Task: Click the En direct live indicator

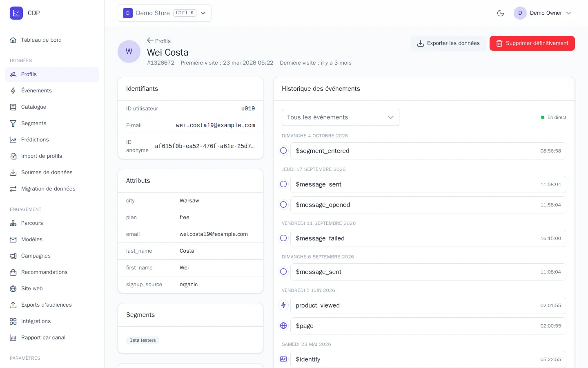Action: click(x=554, y=117)
